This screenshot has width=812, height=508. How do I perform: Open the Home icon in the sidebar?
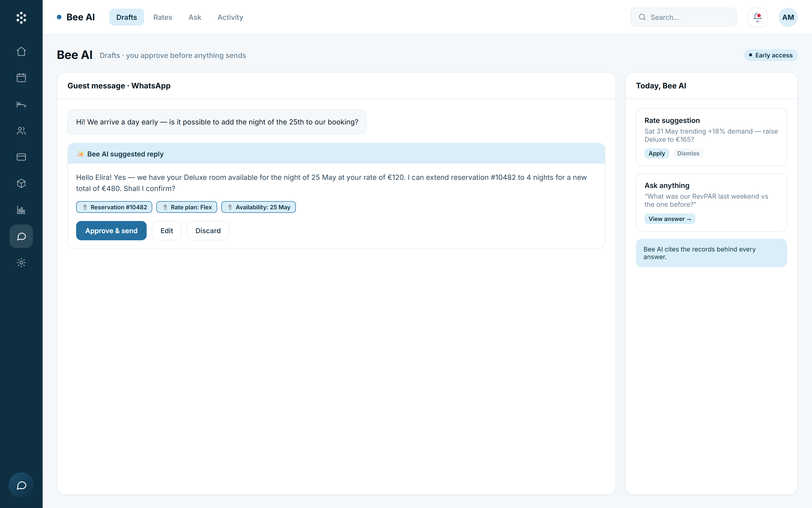(x=21, y=51)
